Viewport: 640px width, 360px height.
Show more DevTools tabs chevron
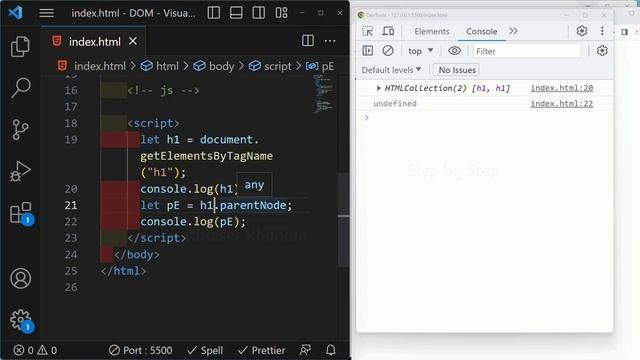(x=513, y=31)
